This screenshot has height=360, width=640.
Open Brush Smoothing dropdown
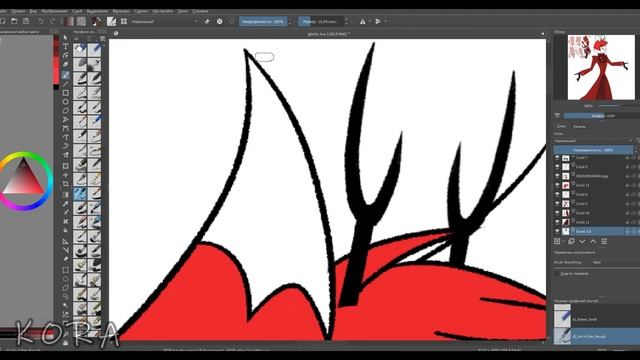coord(616,262)
